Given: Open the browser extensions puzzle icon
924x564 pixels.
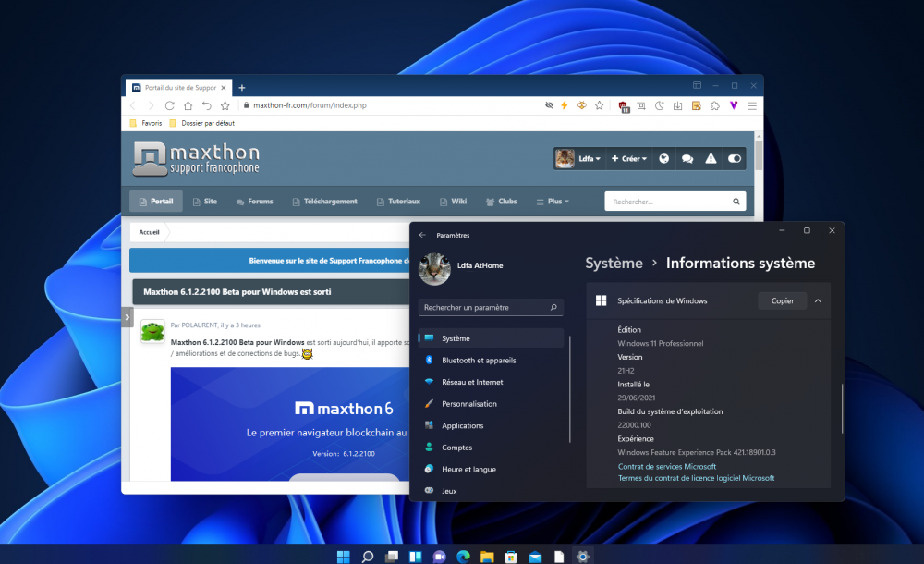Looking at the screenshot, I should click(x=714, y=105).
